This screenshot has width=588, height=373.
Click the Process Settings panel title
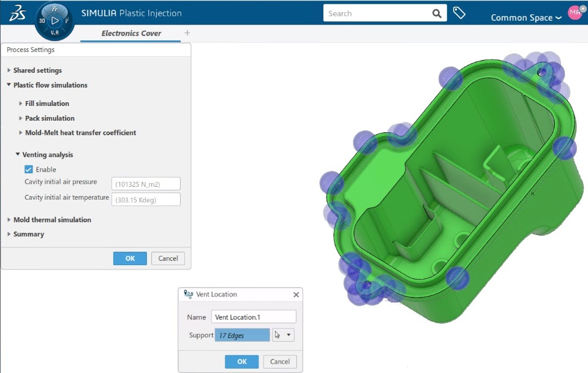(x=31, y=50)
